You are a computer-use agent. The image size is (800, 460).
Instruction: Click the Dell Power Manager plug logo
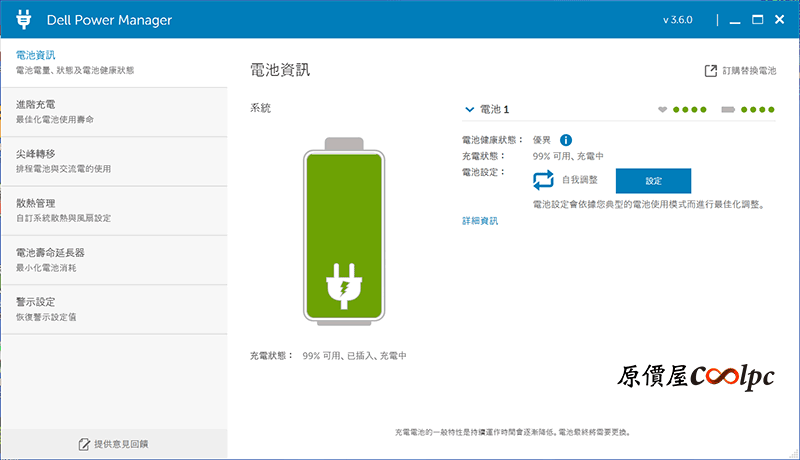[x=23, y=19]
